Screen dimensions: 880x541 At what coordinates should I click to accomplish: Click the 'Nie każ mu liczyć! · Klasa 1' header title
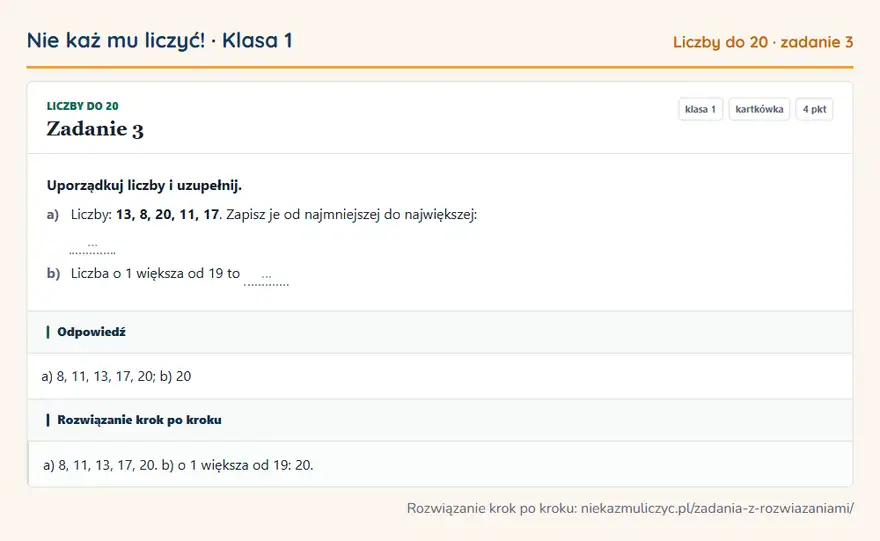[x=159, y=41]
